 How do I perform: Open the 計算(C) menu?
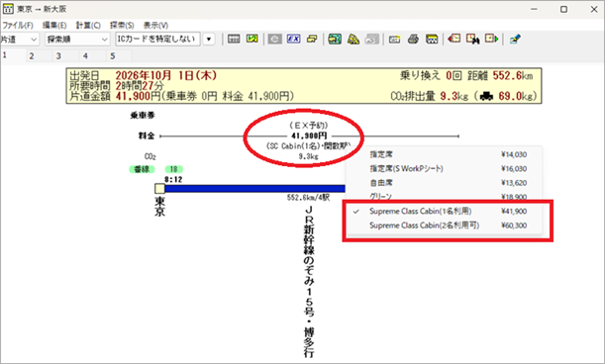(88, 25)
